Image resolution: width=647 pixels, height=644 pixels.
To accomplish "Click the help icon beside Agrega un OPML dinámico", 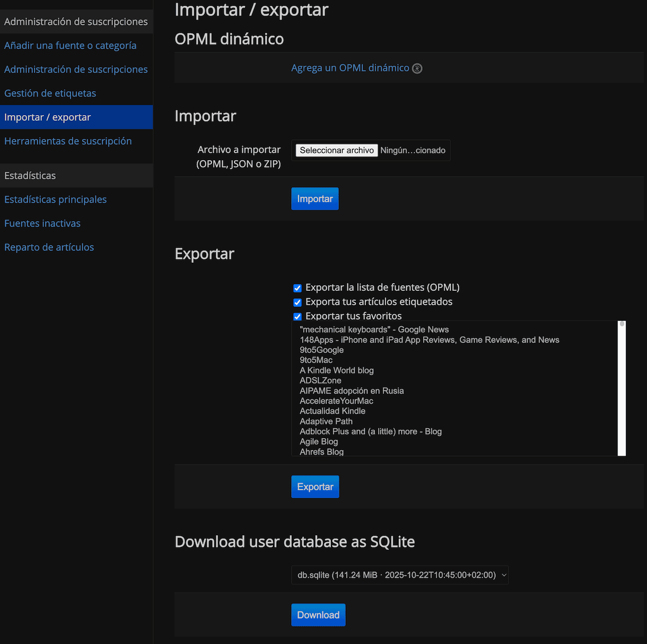I will click(x=417, y=68).
